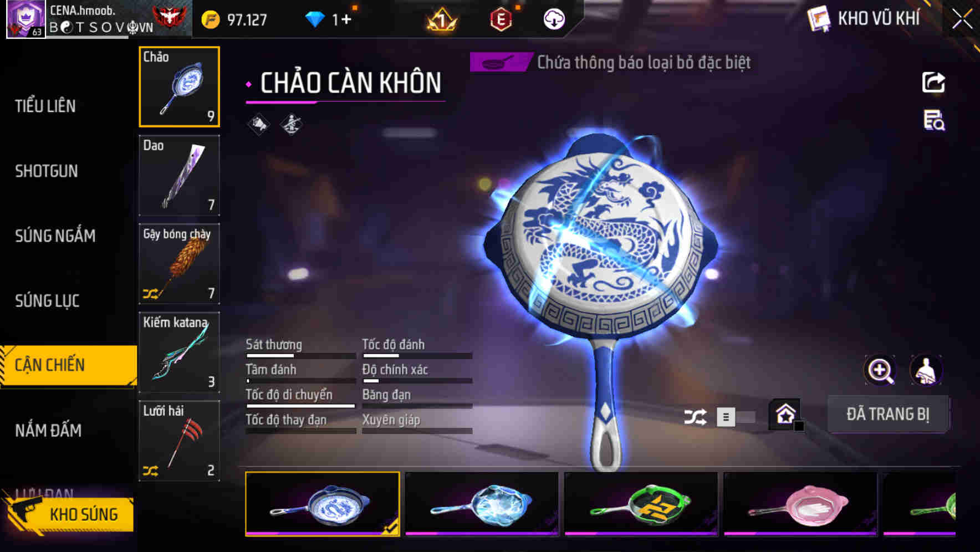Select the CẬN CHIẾN category tab
The width and height of the screenshot is (980, 552).
(69, 365)
